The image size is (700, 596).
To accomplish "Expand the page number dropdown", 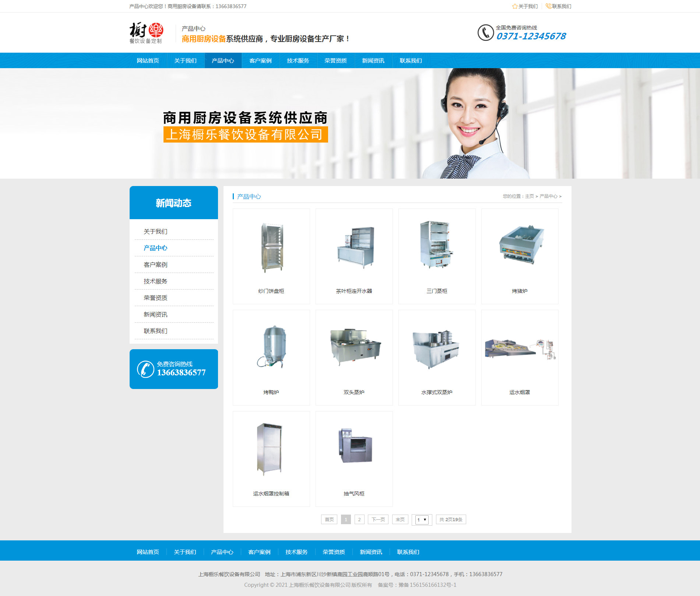I will (422, 520).
